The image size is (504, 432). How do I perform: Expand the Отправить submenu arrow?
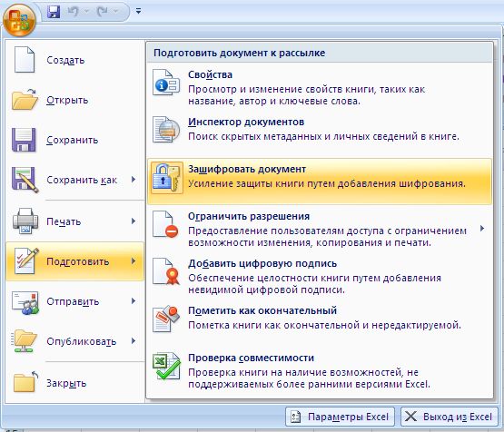click(x=133, y=301)
